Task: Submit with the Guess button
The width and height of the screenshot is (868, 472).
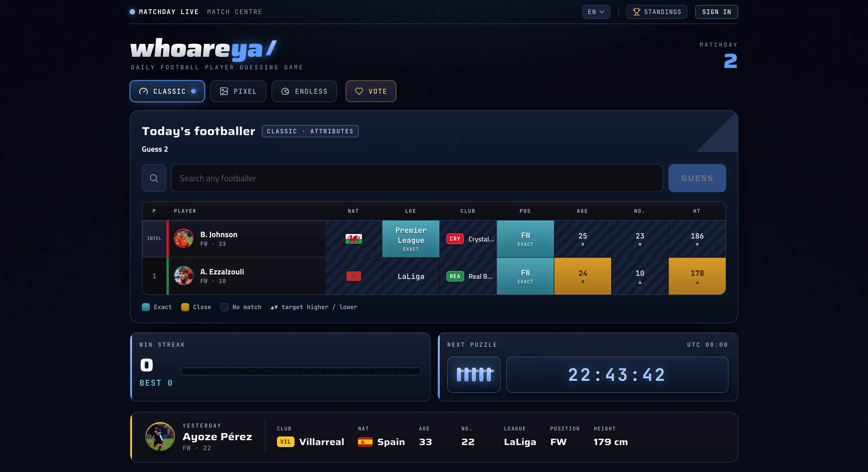Action: pos(697,178)
